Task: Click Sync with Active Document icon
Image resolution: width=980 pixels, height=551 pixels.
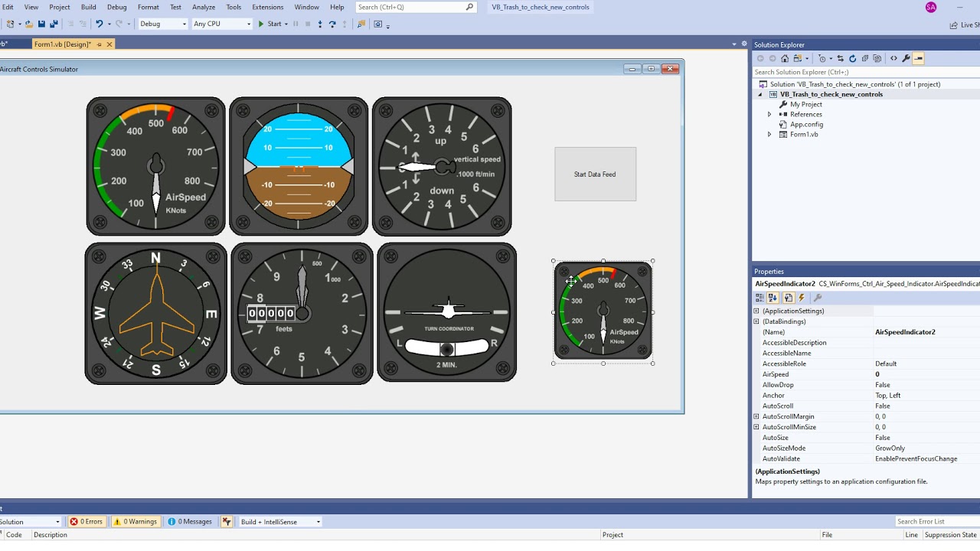Action: point(840,58)
